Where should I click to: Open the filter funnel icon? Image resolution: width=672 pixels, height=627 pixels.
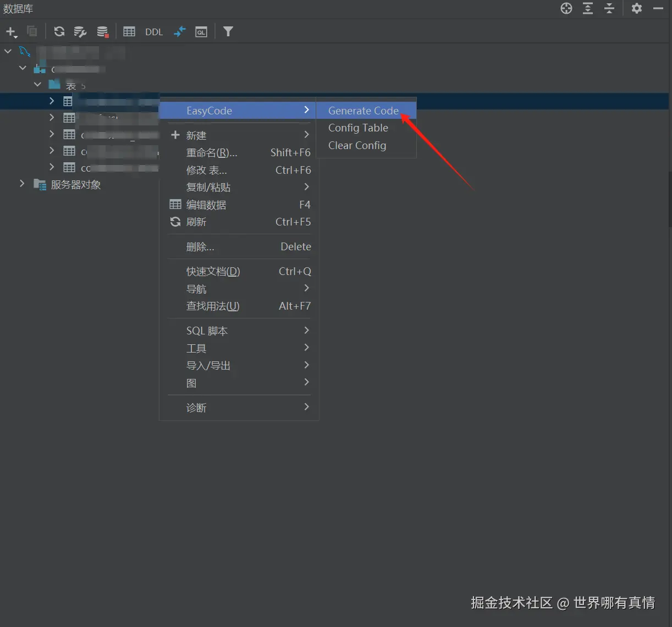[x=228, y=31]
